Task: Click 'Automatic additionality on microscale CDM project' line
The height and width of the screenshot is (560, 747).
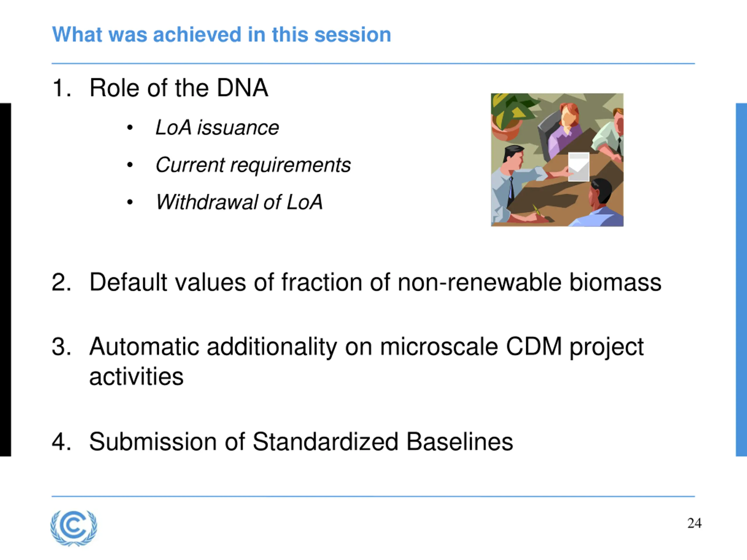Action: [x=366, y=347]
